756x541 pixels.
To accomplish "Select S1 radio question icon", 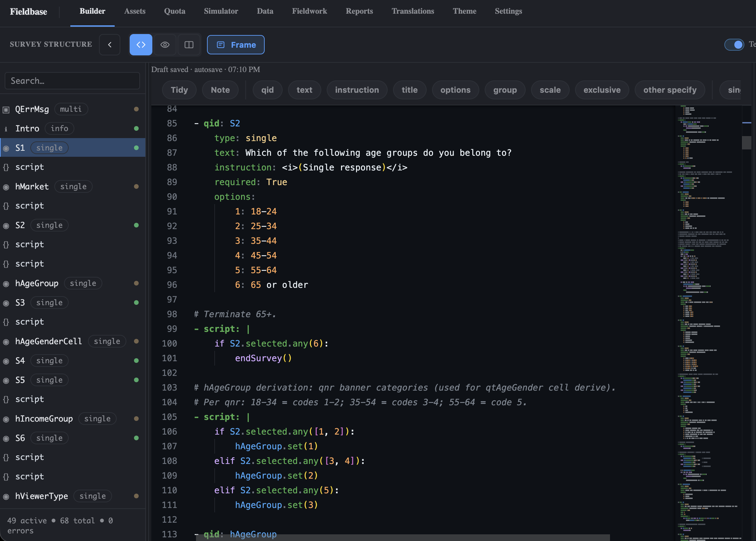I will pyautogui.click(x=6, y=148).
